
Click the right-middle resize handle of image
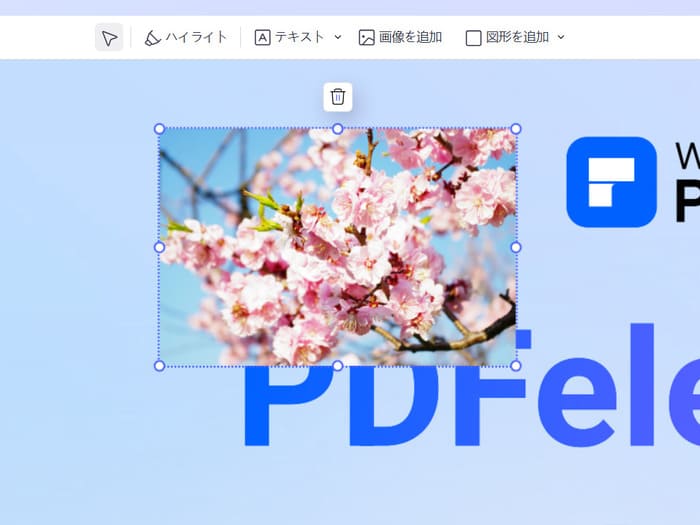[x=516, y=247]
